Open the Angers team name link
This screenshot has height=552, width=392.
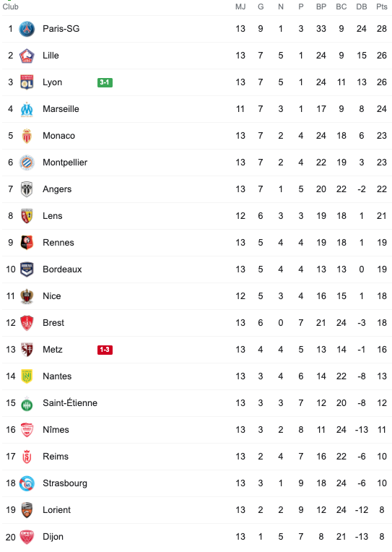[57, 189]
